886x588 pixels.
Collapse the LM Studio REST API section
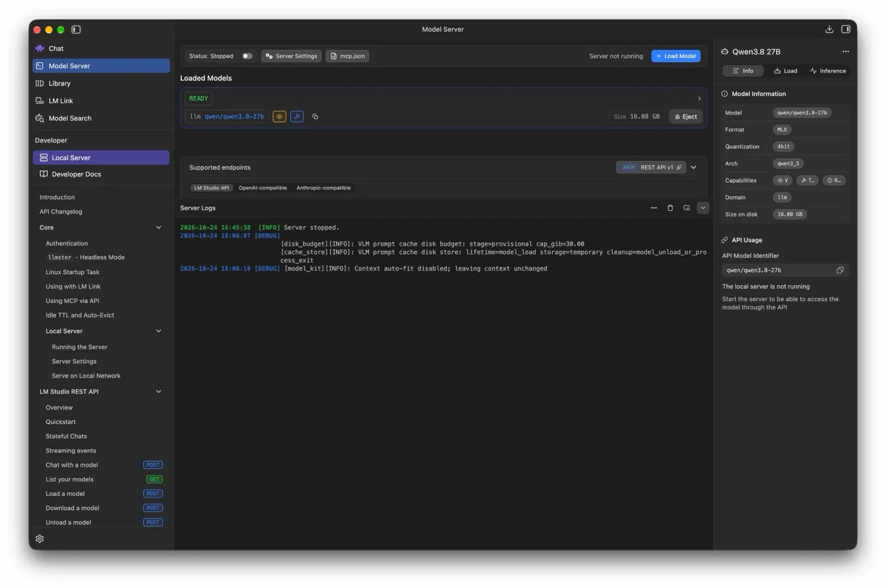159,392
